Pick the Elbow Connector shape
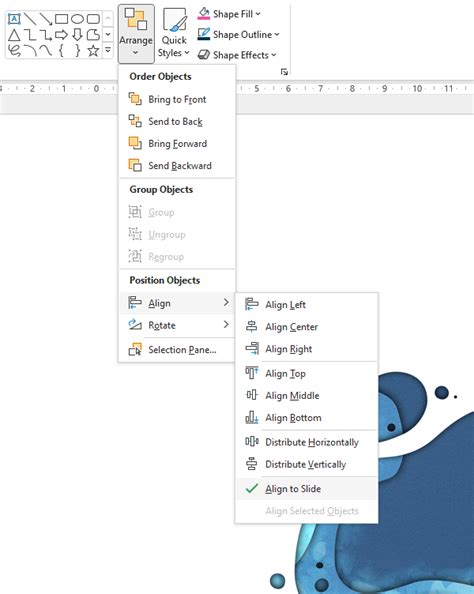Image resolution: width=474 pixels, height=594 pixels. [x=30, y=35]
